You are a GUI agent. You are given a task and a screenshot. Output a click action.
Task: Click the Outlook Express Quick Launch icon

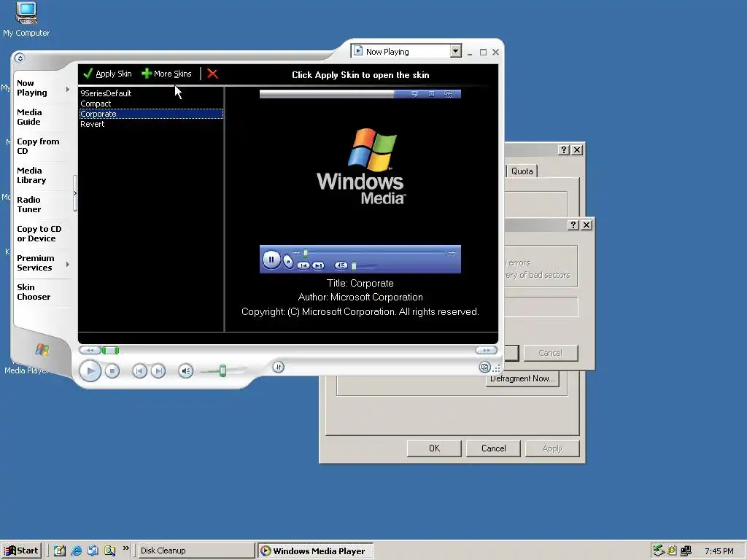click(x=93, y=551)
